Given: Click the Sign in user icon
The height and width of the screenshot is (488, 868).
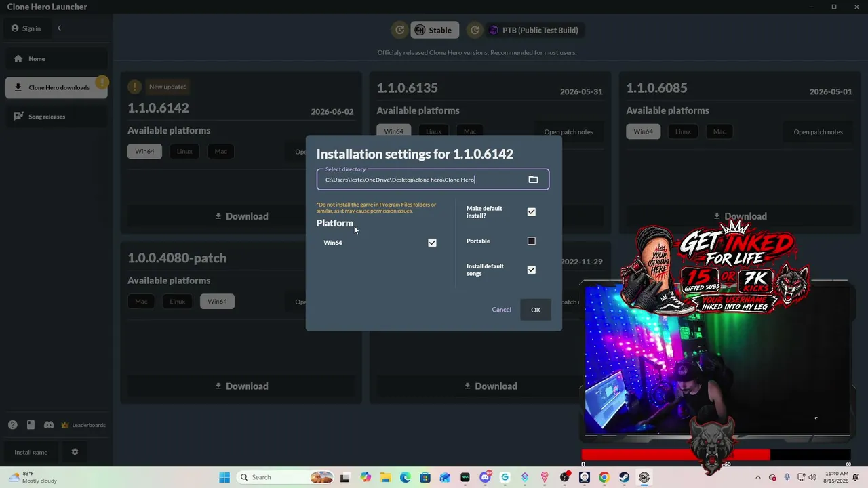Looking at the screenshot, I should tap(15, 28).
